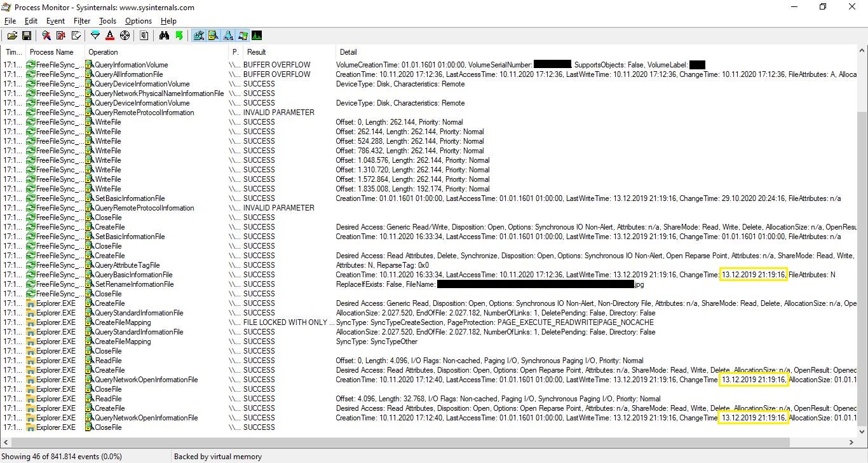Toggle Show Profiling Events graph icon
Viewport: 868px width, 463px height.
click(257, 36)
